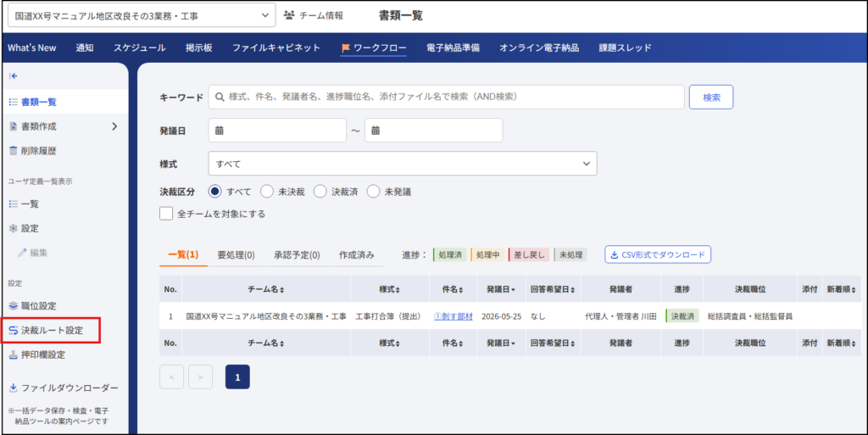
Task: Click the trash icon next to 削除履歴
Action: click(14, 151)
